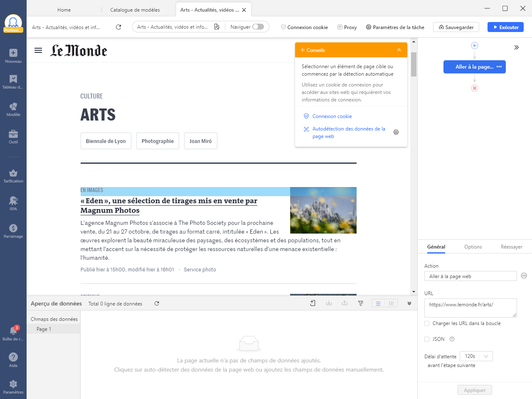Screen dimensions: 532x399
Task: Click the Service photo author link
Action: click(x=200, y=270)
